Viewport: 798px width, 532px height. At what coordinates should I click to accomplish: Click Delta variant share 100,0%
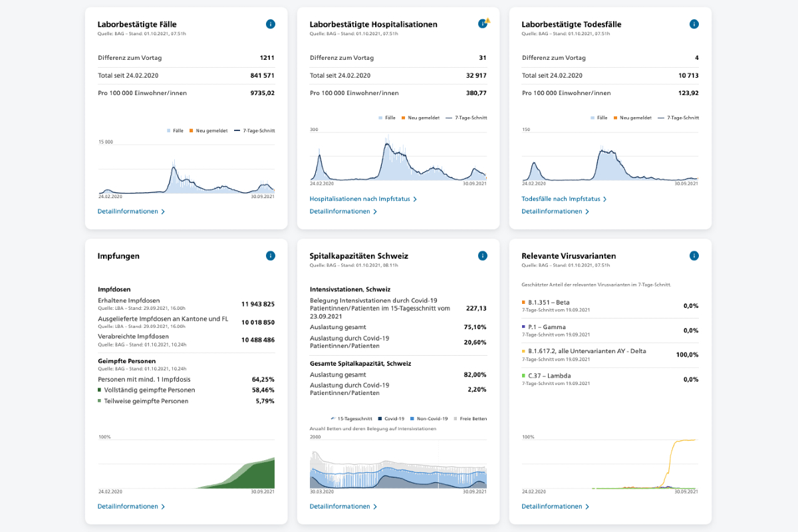(688, 354)
